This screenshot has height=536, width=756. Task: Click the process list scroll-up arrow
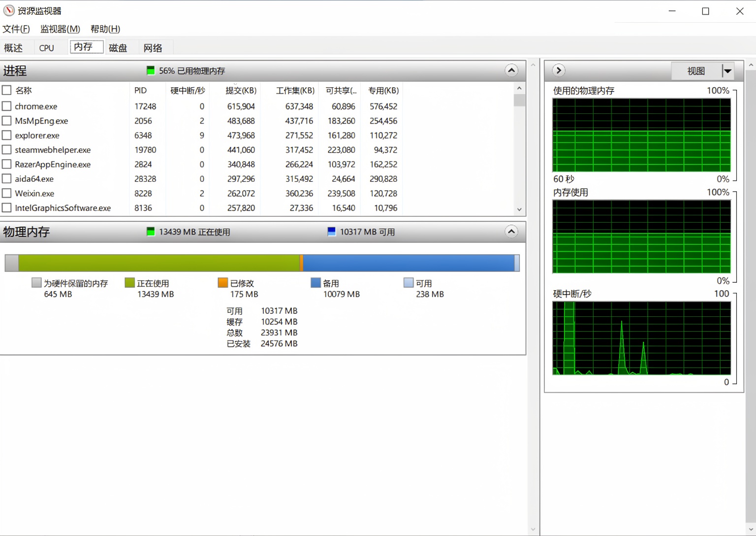tap(519, 88)
